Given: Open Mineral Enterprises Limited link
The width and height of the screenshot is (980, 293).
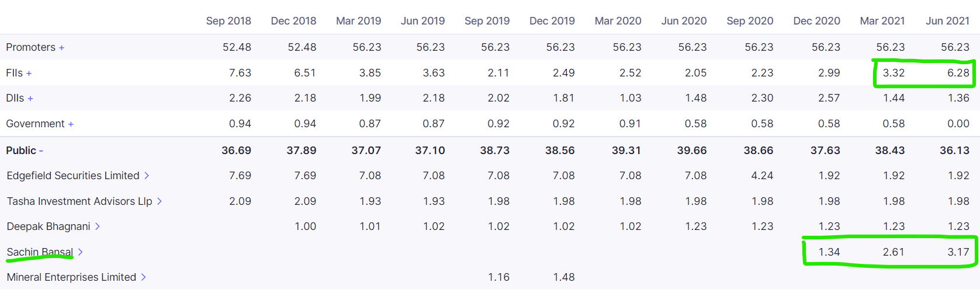Looking at the screenshot, I should [x=71, y=277].
